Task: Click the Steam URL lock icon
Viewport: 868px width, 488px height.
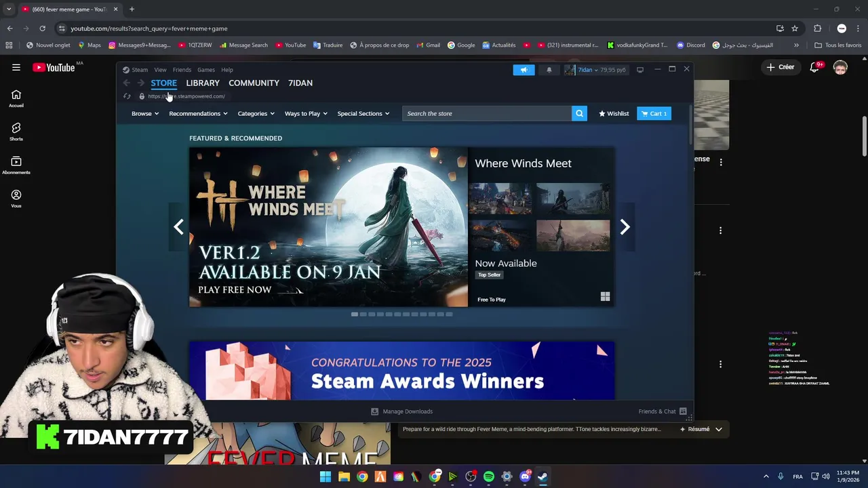Action: click(142, 96)
